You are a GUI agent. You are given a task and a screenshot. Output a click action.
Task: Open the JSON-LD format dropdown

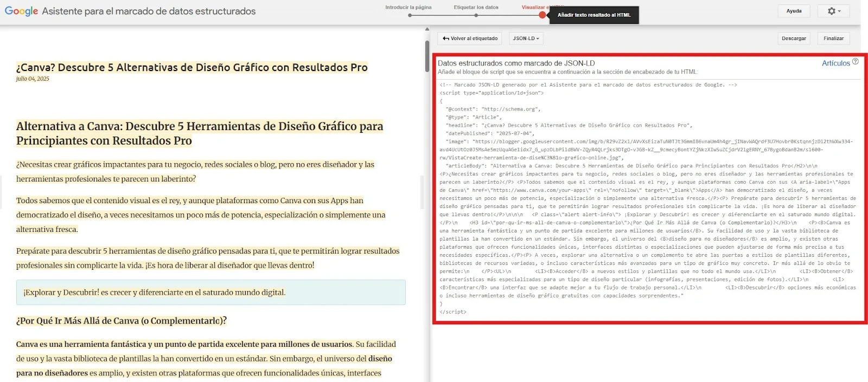tap(526, 38)
